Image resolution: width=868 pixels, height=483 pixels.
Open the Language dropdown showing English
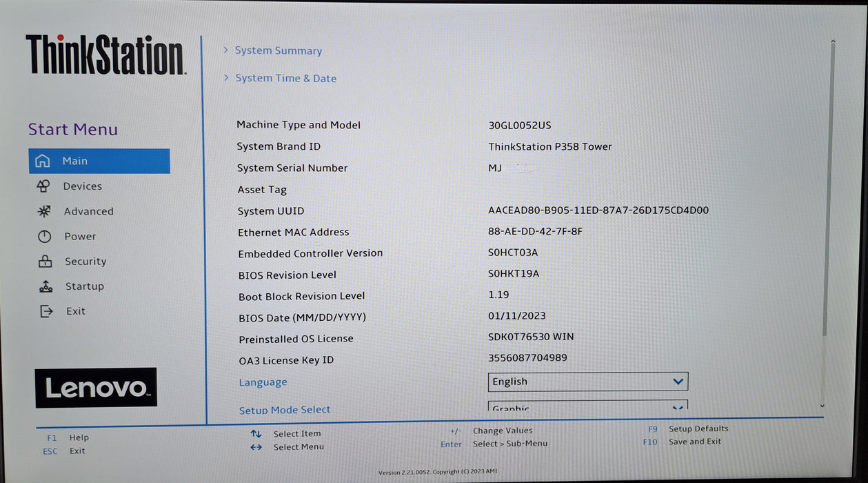point(588,382)
